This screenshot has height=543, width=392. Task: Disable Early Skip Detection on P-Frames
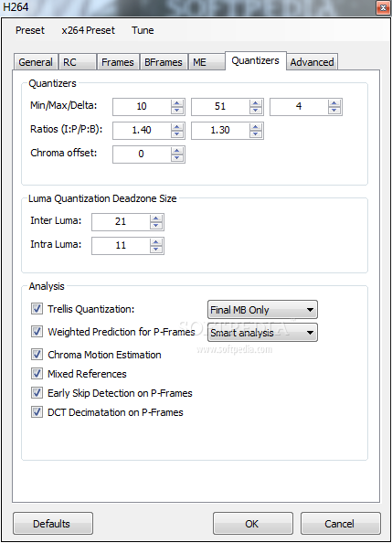pyautogui.click(x=37, y=393)
